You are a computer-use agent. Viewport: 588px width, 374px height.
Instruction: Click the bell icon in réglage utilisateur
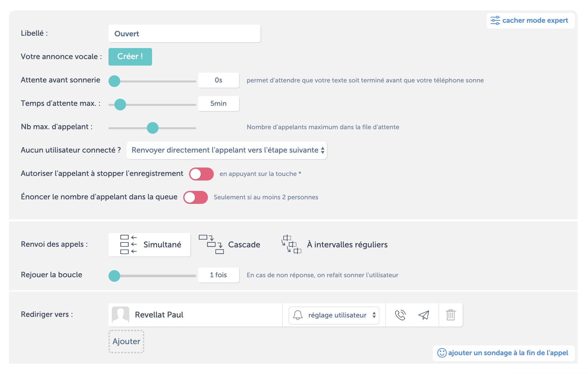298,315
